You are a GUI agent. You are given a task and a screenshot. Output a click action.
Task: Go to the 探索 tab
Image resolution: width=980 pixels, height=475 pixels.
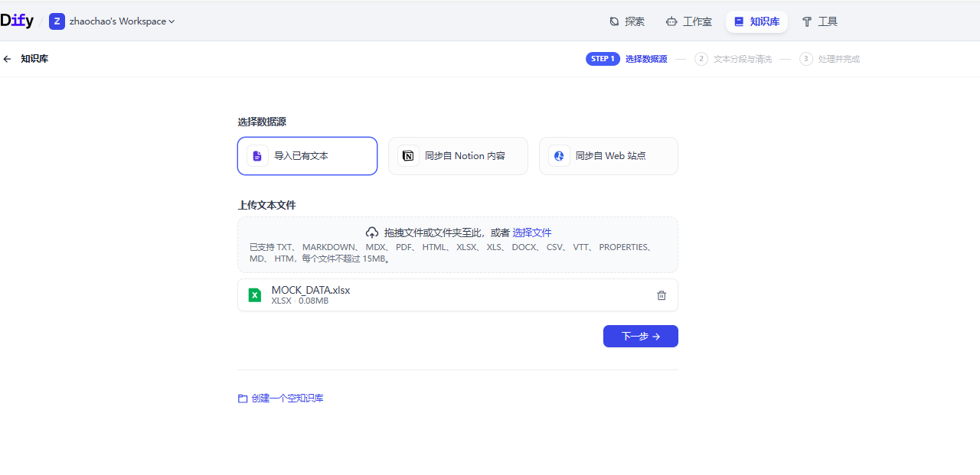[x=626, y=21]
